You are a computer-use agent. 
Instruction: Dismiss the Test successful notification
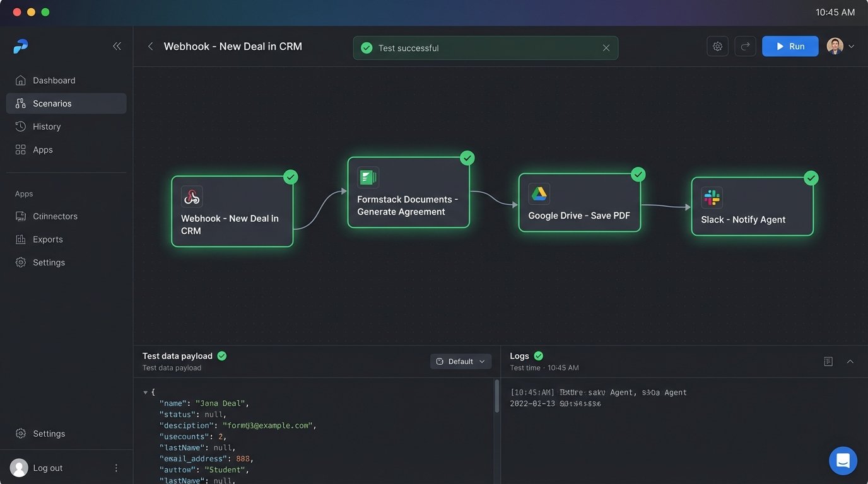coord(606,48)
